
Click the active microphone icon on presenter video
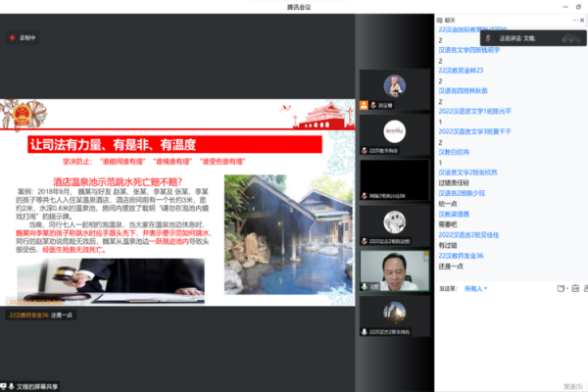[365, 286]
